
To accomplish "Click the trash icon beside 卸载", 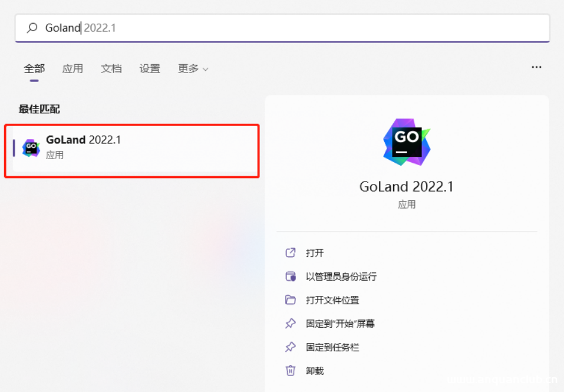I will coord(291,370).
